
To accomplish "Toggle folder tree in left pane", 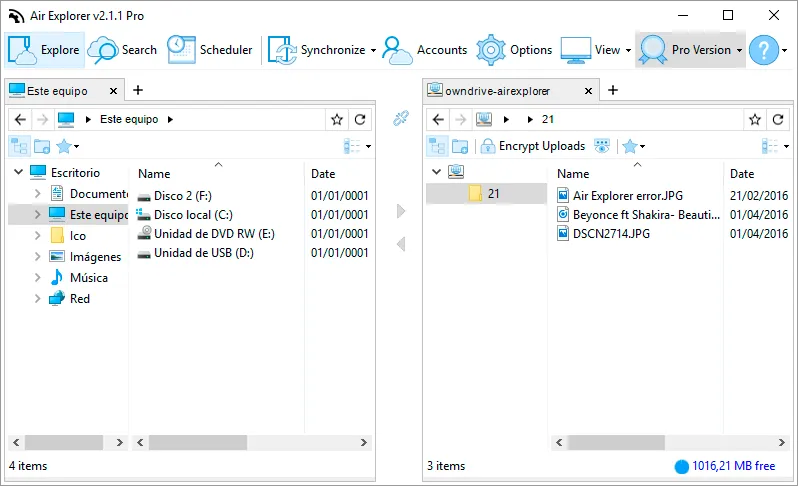I will click(x=19, y=147).
